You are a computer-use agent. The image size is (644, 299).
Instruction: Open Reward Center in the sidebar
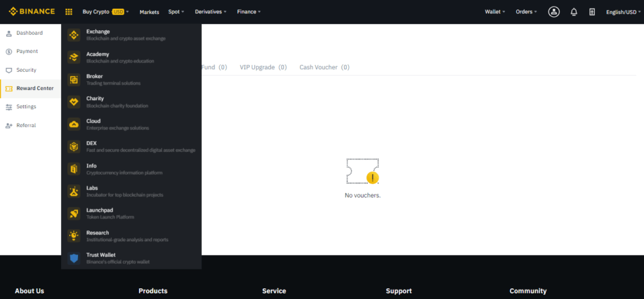click(30, 88)
